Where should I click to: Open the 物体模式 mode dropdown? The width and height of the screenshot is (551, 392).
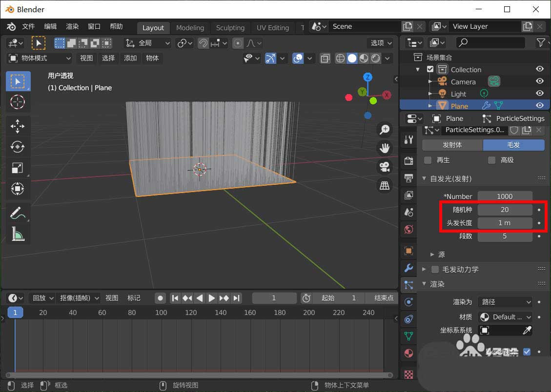pyautogui.click(x=40, y=58)
